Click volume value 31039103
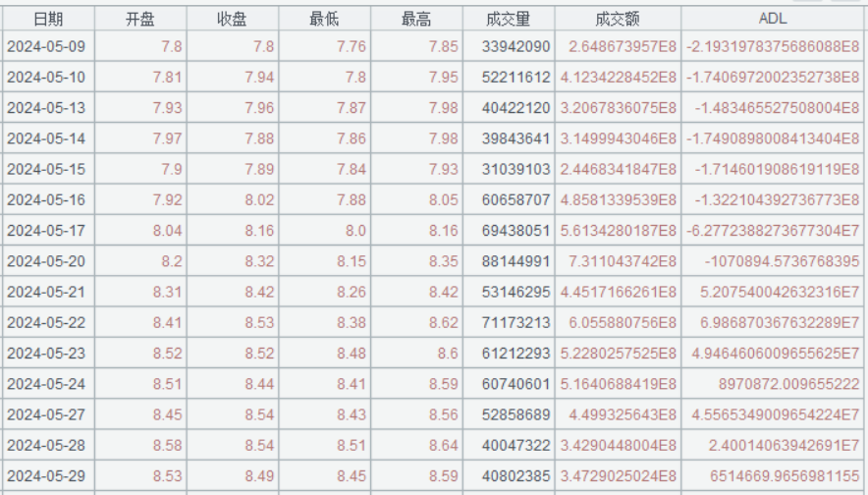 point(515,169)
